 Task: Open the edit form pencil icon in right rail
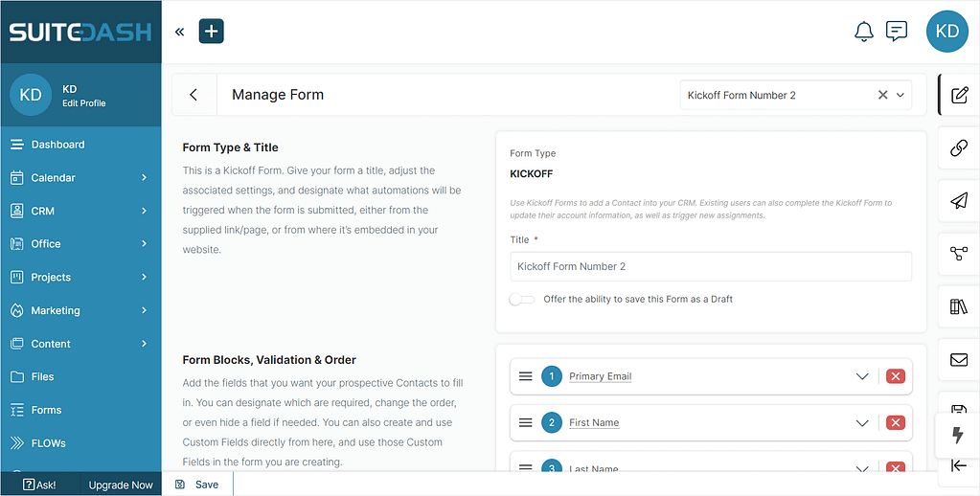coord(959,95)
